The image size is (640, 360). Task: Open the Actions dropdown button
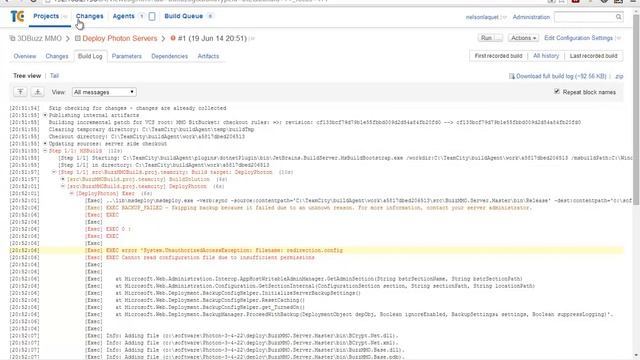(x=523, y=38)
